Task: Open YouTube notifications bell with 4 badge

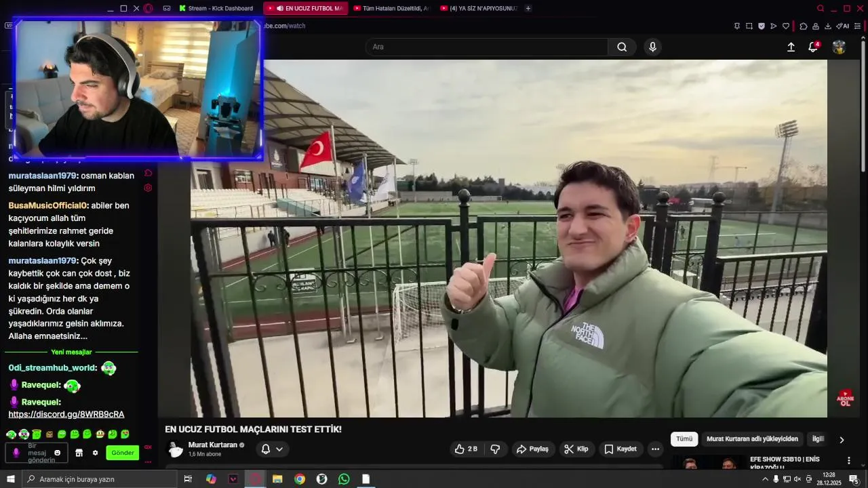Action: pos(813,47)
